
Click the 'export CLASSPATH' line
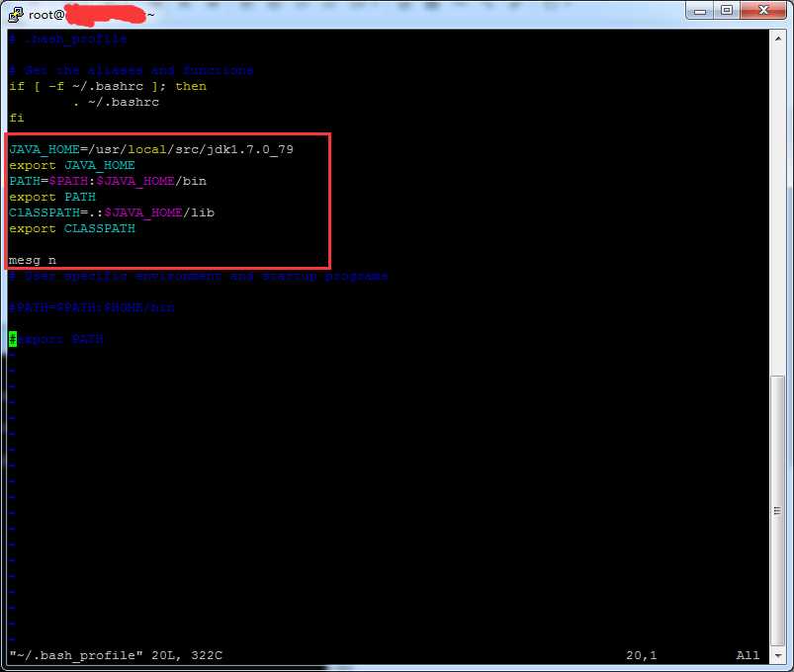pos(72,228)
